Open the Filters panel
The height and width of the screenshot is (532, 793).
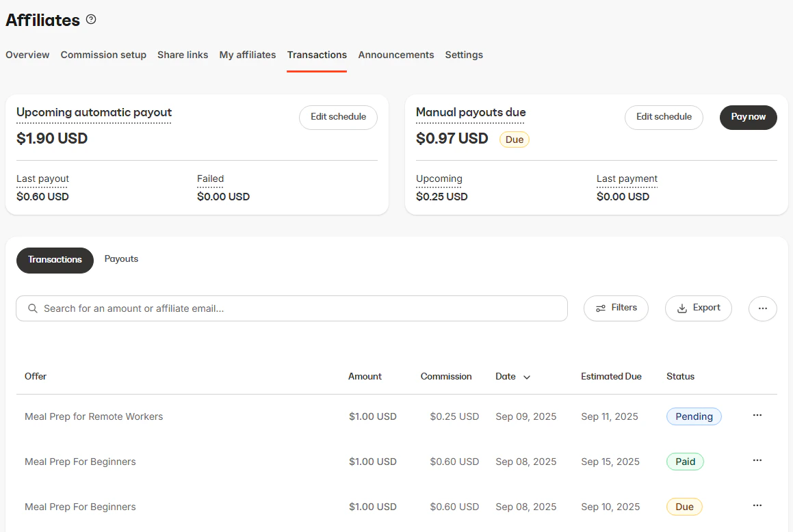(x=615, y=308)
